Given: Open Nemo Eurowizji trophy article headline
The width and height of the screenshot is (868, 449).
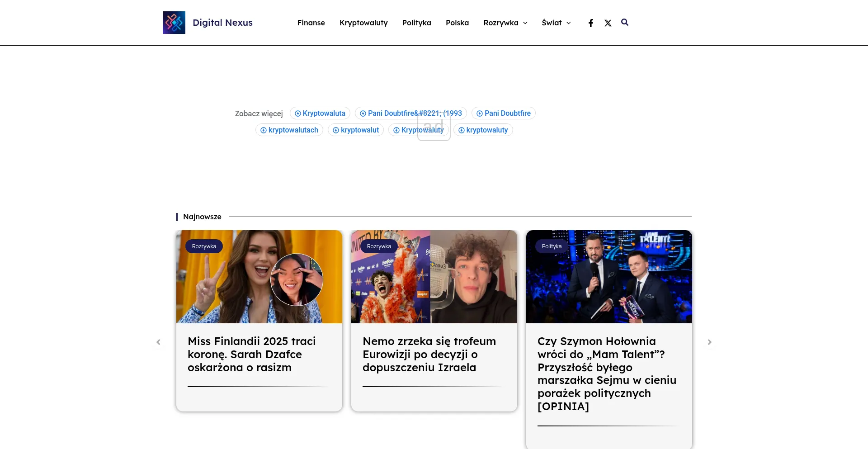Looking at the screenshot, I should [429, 354].
